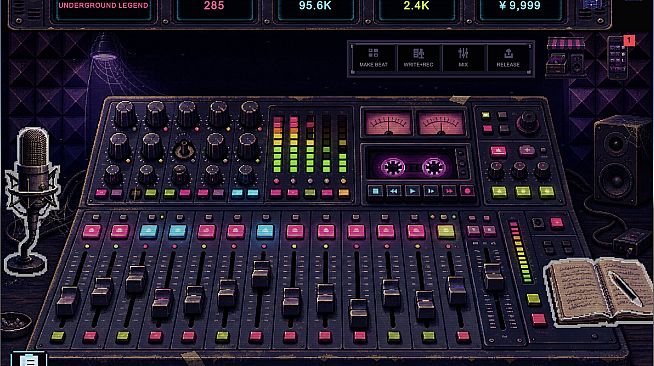Toggle the third channel's blue button
654x366 pixels.
click(148, 231)
